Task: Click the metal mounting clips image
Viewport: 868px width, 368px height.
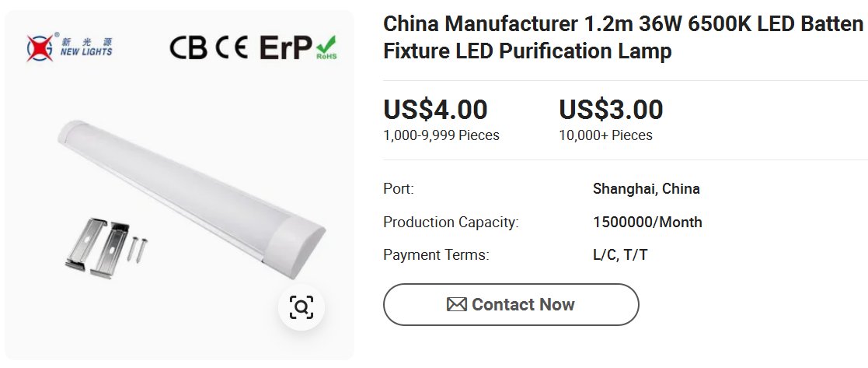Action: click(97, 245)
